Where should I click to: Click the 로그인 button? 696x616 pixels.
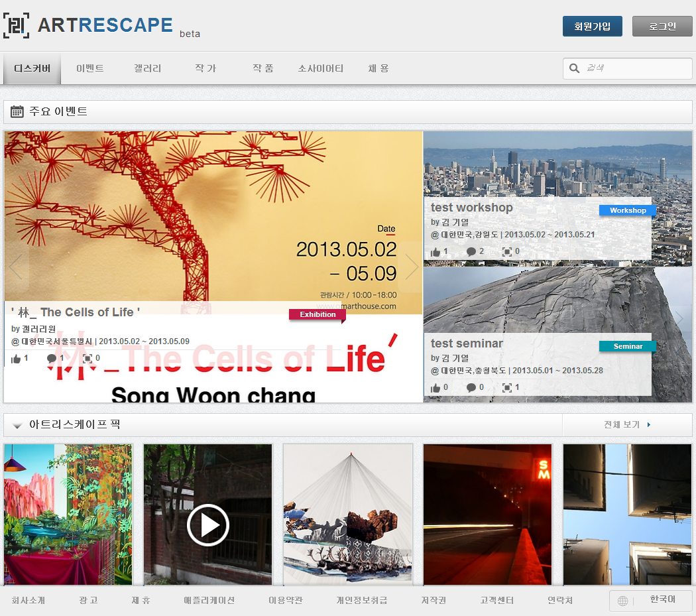[662, 27]
